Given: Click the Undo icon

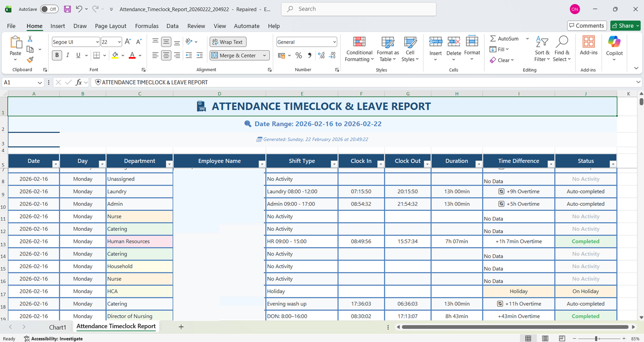Looking at the screenshot, I should click(80, 9).
